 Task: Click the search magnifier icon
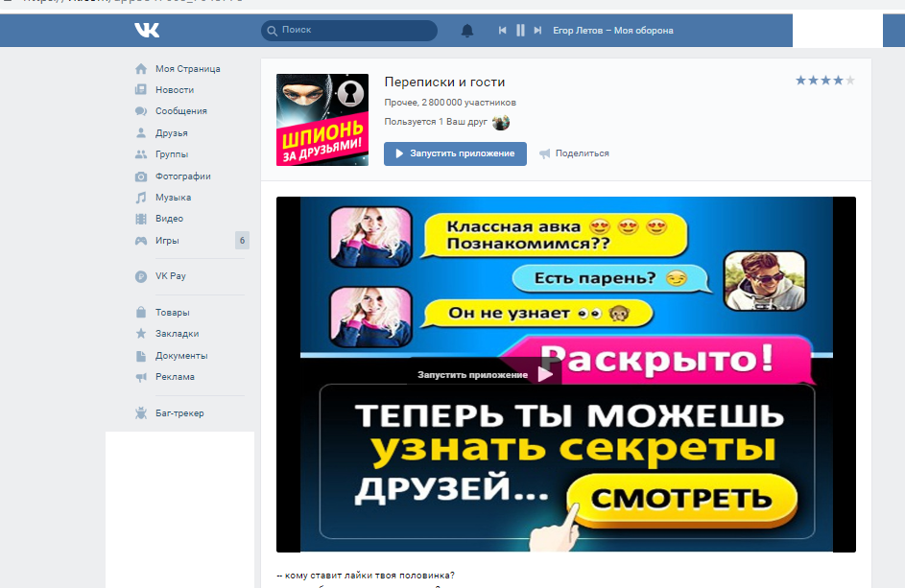272,31
